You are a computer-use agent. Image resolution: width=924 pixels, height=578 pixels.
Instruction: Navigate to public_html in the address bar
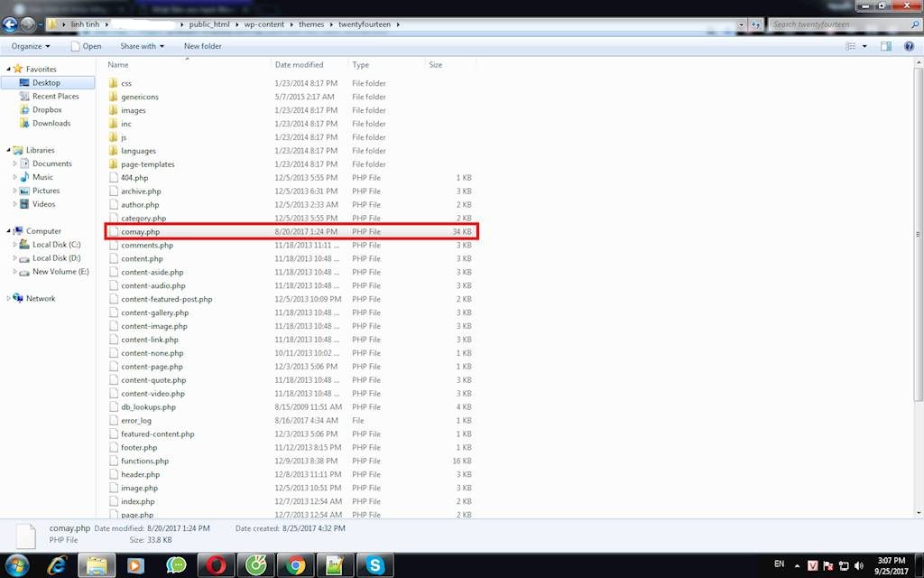coord(209,24)
